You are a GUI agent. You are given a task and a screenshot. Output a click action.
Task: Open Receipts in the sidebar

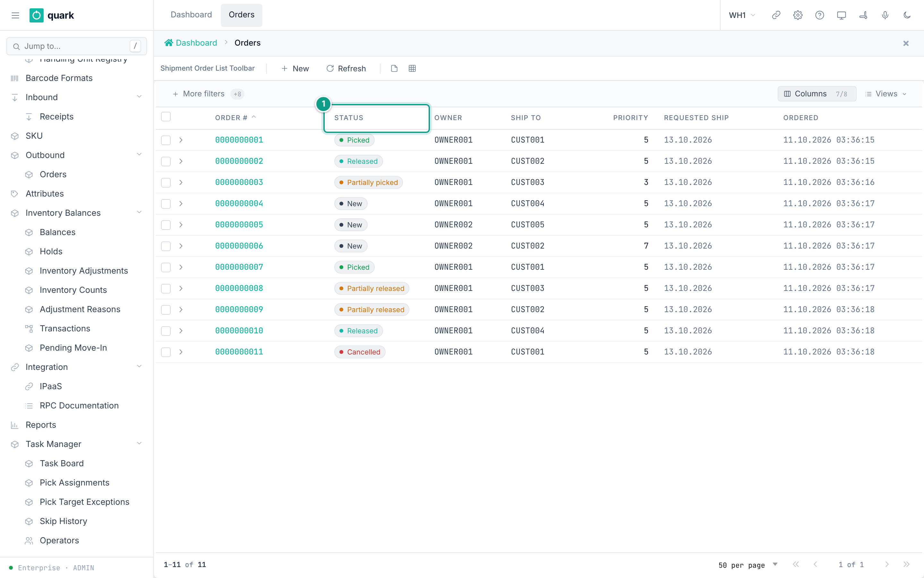56,117
